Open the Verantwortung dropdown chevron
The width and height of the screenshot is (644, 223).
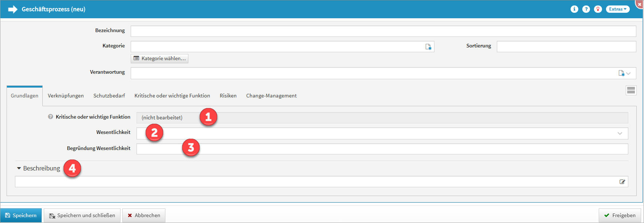click(x=628, y=73)
